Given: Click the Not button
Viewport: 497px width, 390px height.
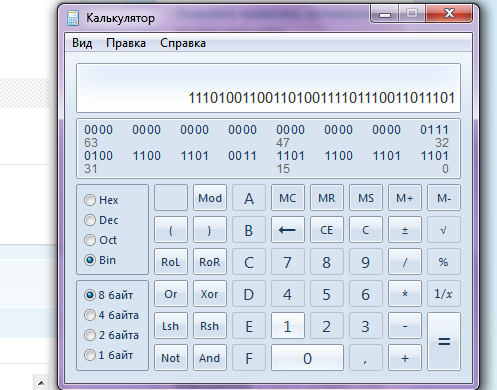Looking at the screenshot, I should 171,358.
